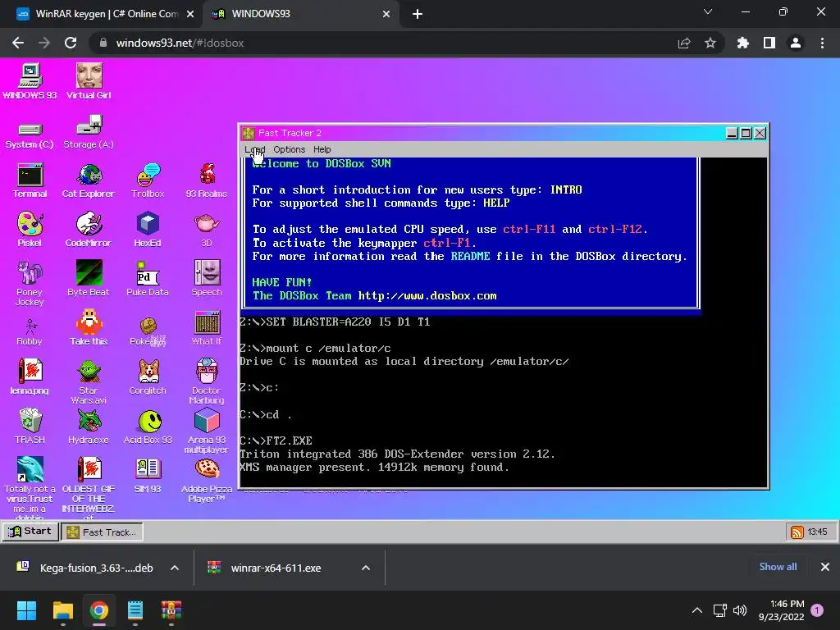Select the WINDOWS93 browser tab
Image resolution: width=840 pixels, height=630 pixels.
(x=300, y=14)
